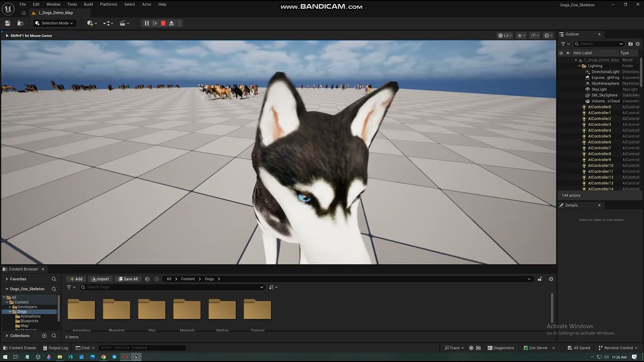Click the Outliner search field
This screenshot has width=644, height=362.
(599, 44)
